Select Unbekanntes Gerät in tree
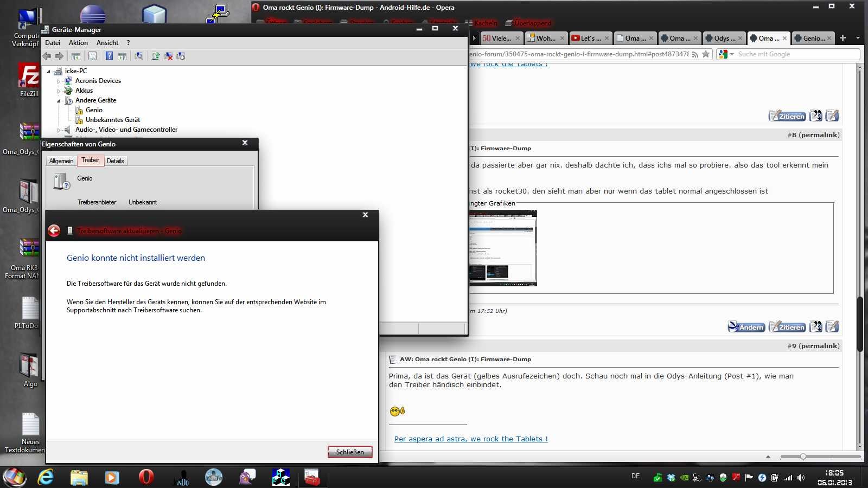This screenshot has width=868, height=488. (112, 120)
